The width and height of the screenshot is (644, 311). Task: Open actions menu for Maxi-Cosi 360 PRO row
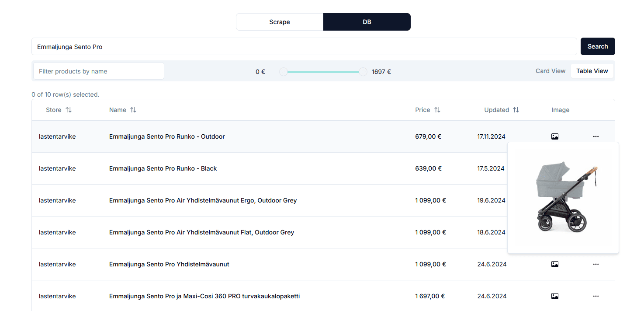(596, 296)
